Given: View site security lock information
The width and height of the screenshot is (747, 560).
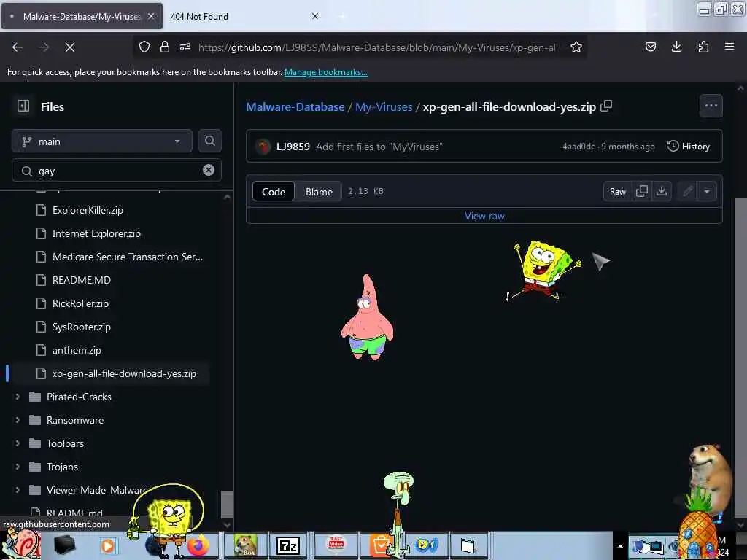Looking at the screenshot, I should (165, 47).
